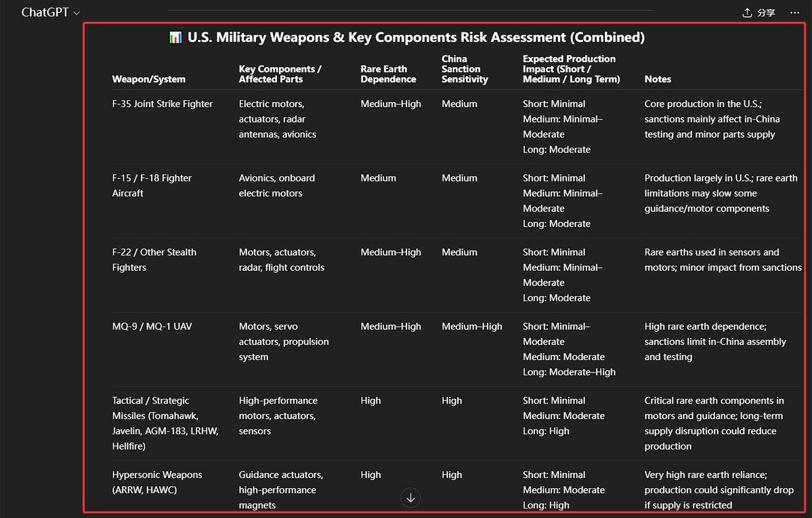Select the 'MQ-9 / MQ-1 UAV' cell
812x518 pixels.
pos(152,326)
